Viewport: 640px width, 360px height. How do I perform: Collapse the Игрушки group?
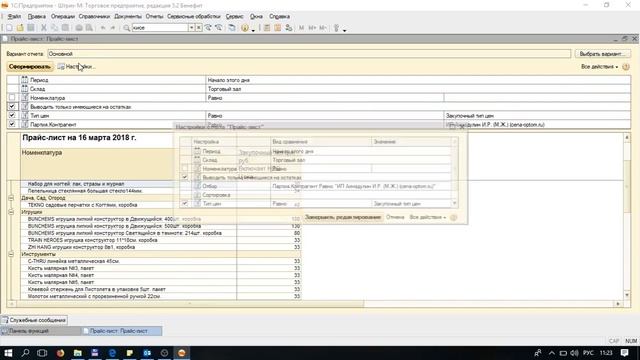point(11,212)
